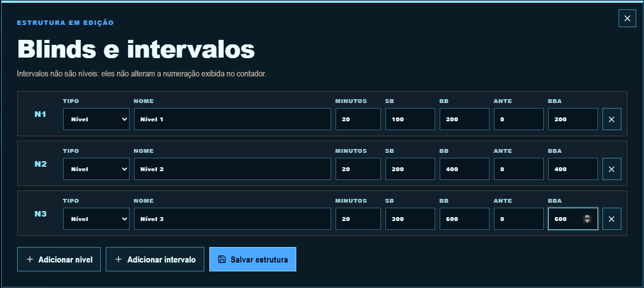The image size is (644, 288).
Task: Edit the N2 BB field showing 400
Action: pyautogui.click(x=465, y=169)
